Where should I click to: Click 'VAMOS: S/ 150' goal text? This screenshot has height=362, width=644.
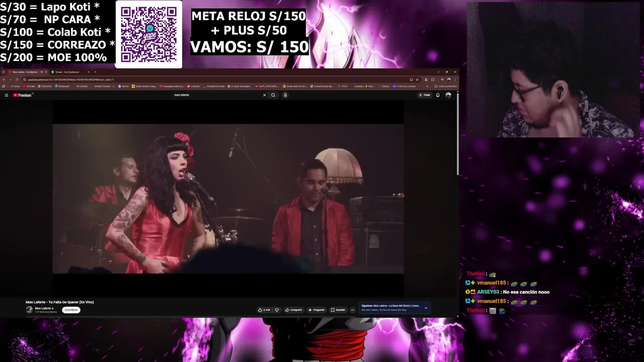pos(249,47)
